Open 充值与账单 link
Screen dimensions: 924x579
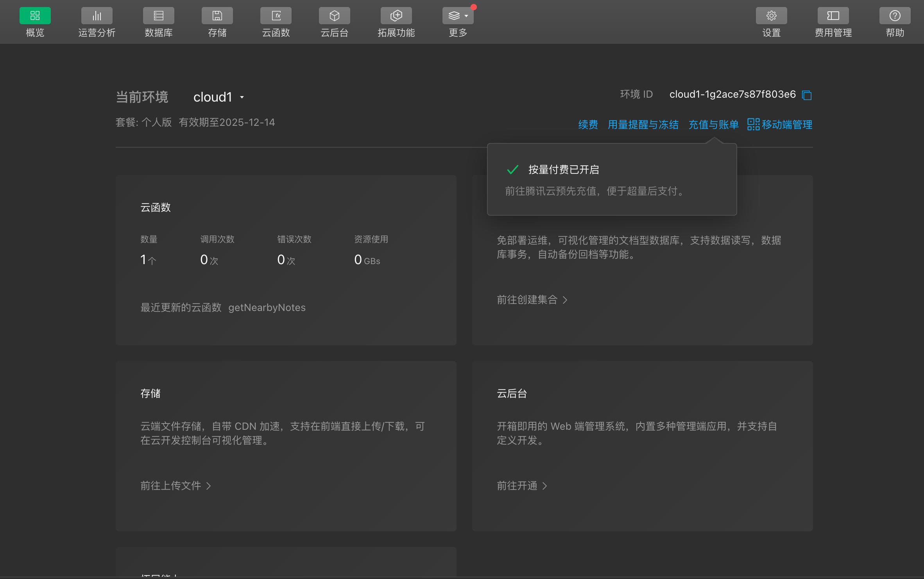pos(713,125)
